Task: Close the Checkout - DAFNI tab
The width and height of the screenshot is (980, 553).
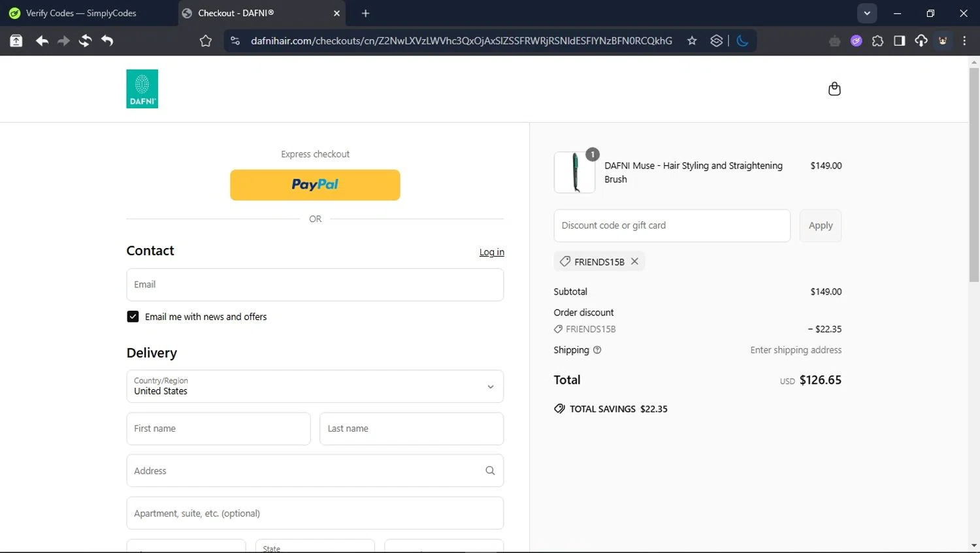Action: (336, 13)
